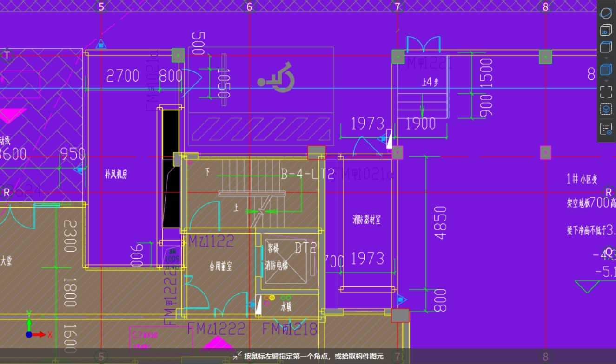Select the 1800 dimension value
Screen dimensions: 616x364
point(70,292)
